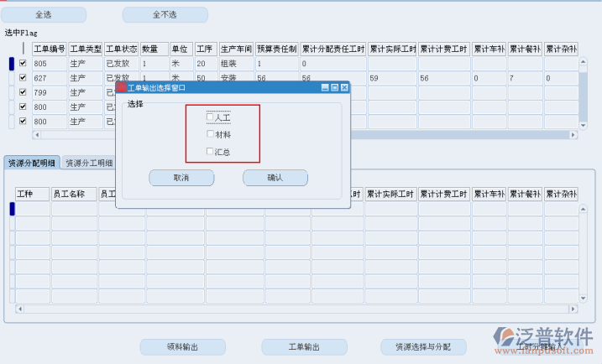Check the 汇总 checkbox in dialog
Screen dimensions: 602x364
(210, 152)
